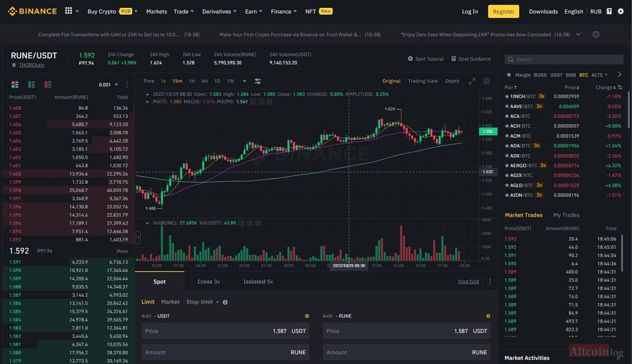Viewport: 632px width, 364px height.
Task: Open chart technical indicators settings icon
Action: (258, 81)
